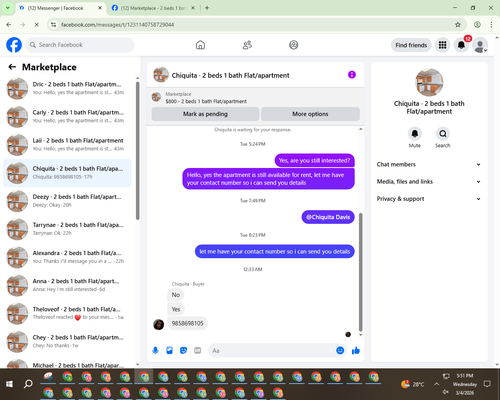Send a thumbs-up like

(356, 350)
